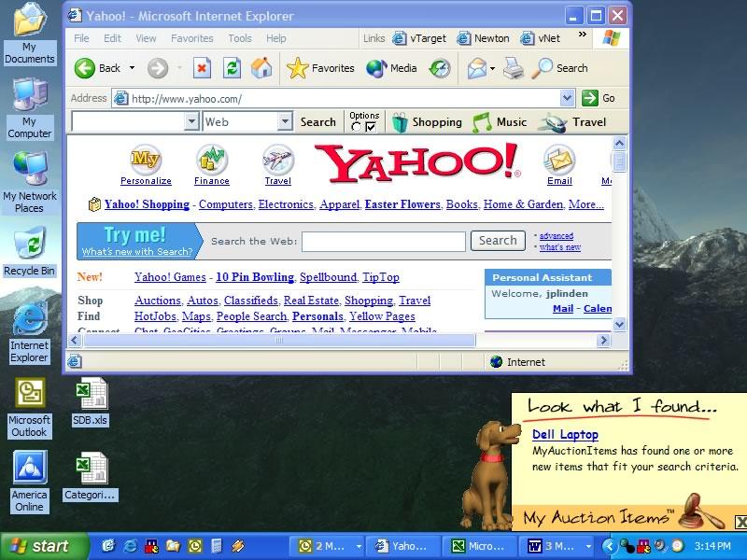The height and width of the screenshot is (560, 747).
Task: Go to Home page icon
Action: tap(261, 67)
